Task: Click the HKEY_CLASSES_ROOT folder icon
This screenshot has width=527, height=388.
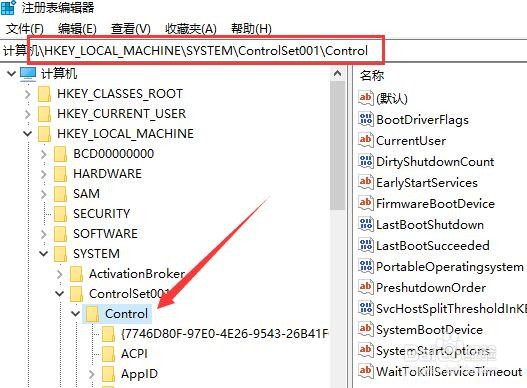Action: [x=44, y=94]
